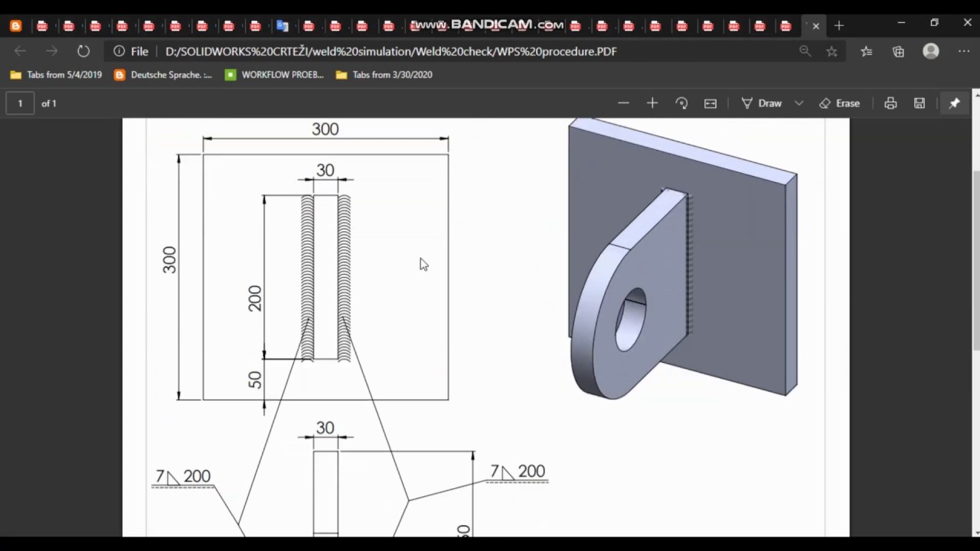This screenshot has height=551, width=980.
Task: Print the PDF document
Action: (x=890, y=103)
